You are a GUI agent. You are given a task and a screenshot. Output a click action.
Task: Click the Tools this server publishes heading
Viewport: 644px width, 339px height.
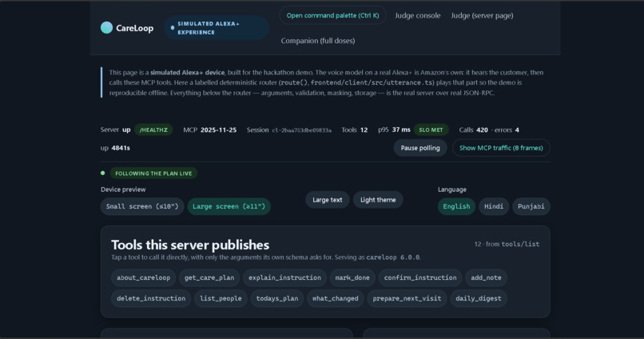[190, 245]
